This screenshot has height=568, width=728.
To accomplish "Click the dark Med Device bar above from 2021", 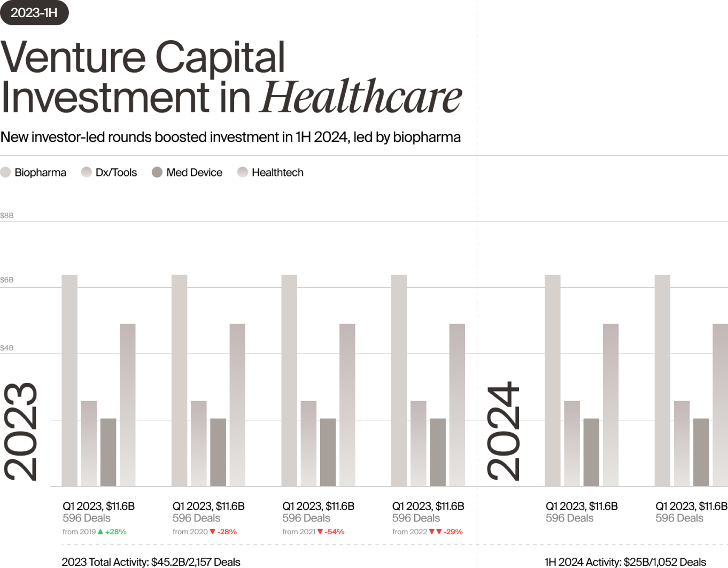I will pyautogui.click(x=328, y=452).
